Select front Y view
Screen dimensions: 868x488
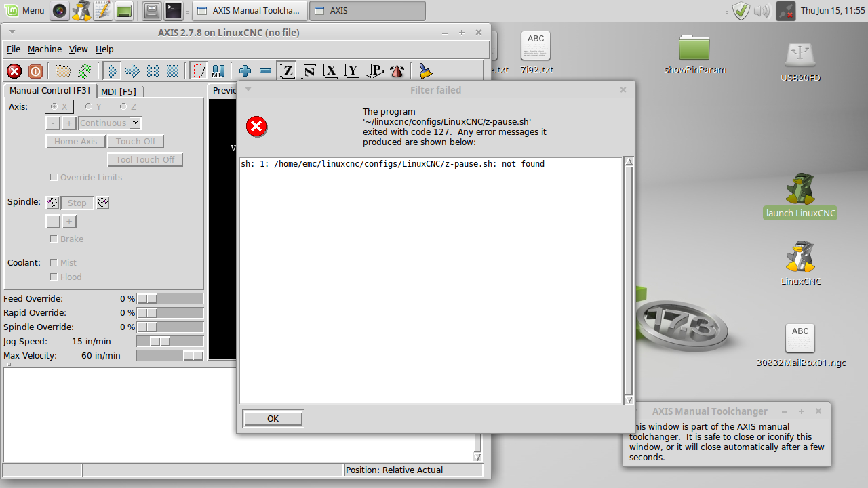pos(352,70)
